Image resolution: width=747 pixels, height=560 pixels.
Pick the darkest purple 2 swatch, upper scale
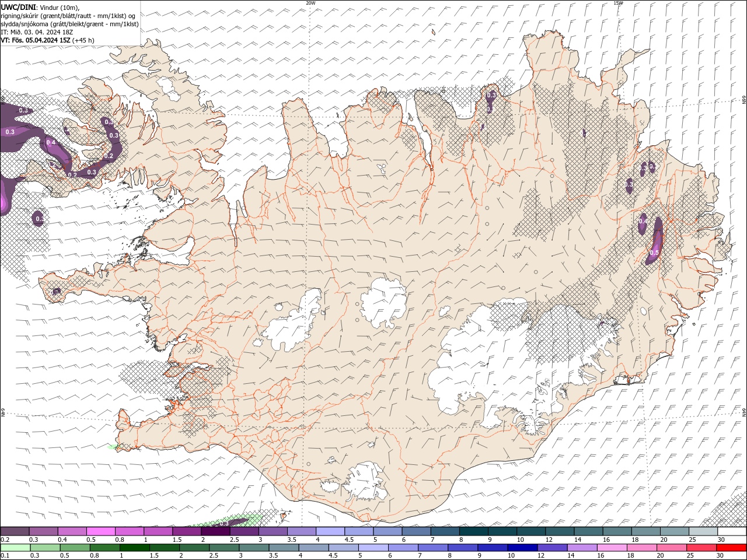[x=215, y=531]
